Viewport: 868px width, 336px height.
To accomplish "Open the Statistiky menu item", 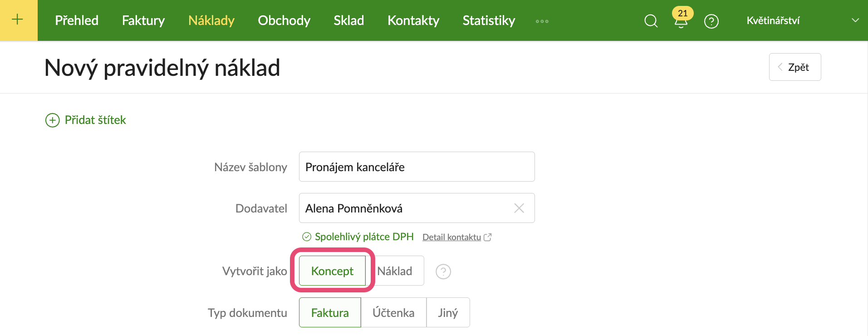I will click(489, 20).
